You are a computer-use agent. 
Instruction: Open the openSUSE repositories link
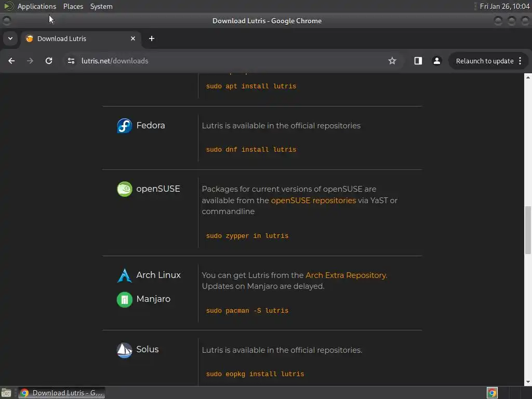313,201
